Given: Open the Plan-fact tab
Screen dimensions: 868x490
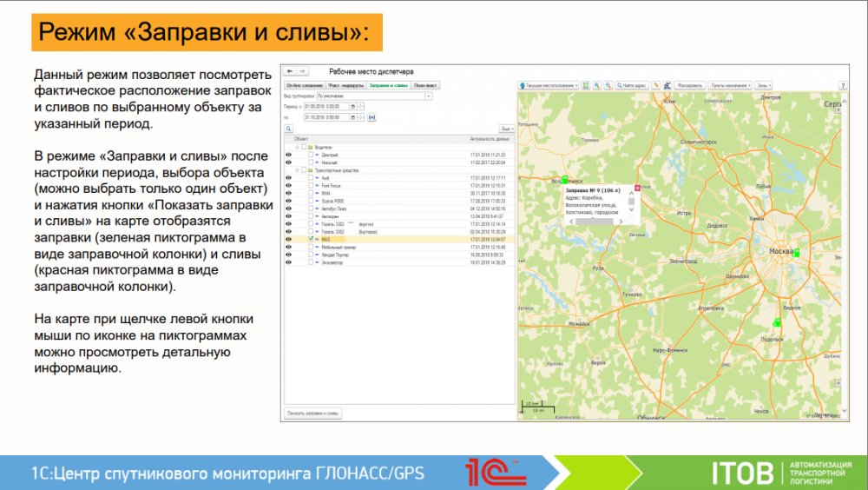Looking at the screenshot, I should [x=425, y=86].
